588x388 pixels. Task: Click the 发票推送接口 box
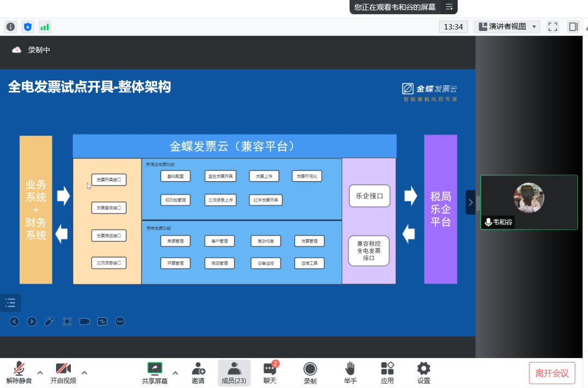109,236
